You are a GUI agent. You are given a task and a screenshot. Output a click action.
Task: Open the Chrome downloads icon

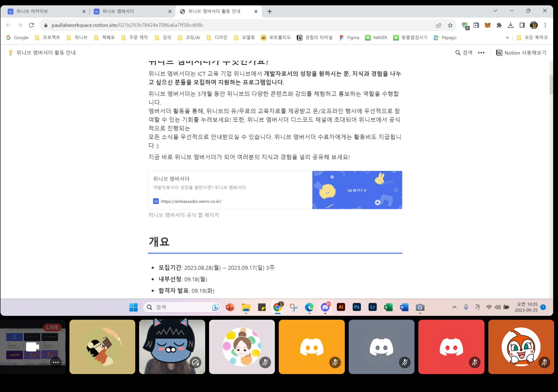[511, 25]
